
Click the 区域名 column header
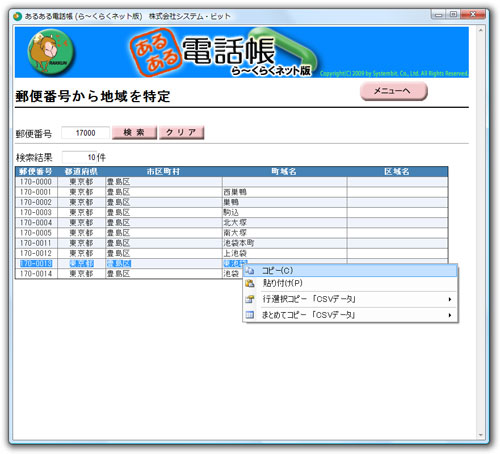[x=397, y=172]
